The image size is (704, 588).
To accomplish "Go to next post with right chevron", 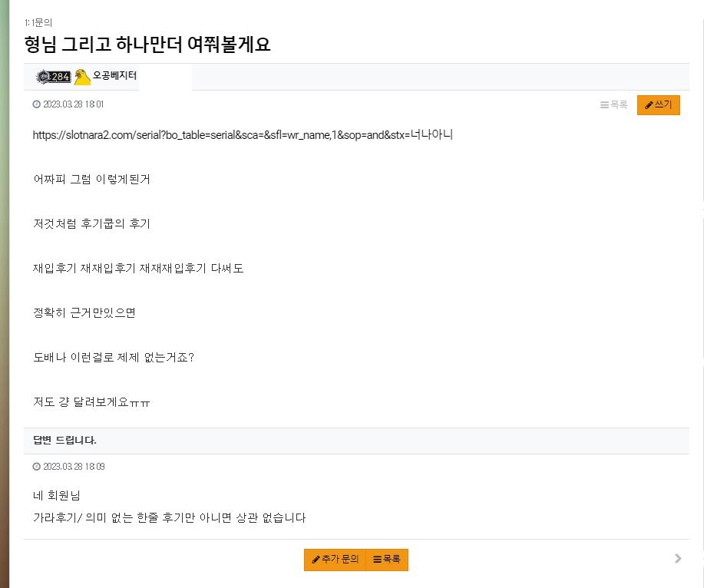I will 678,558.
